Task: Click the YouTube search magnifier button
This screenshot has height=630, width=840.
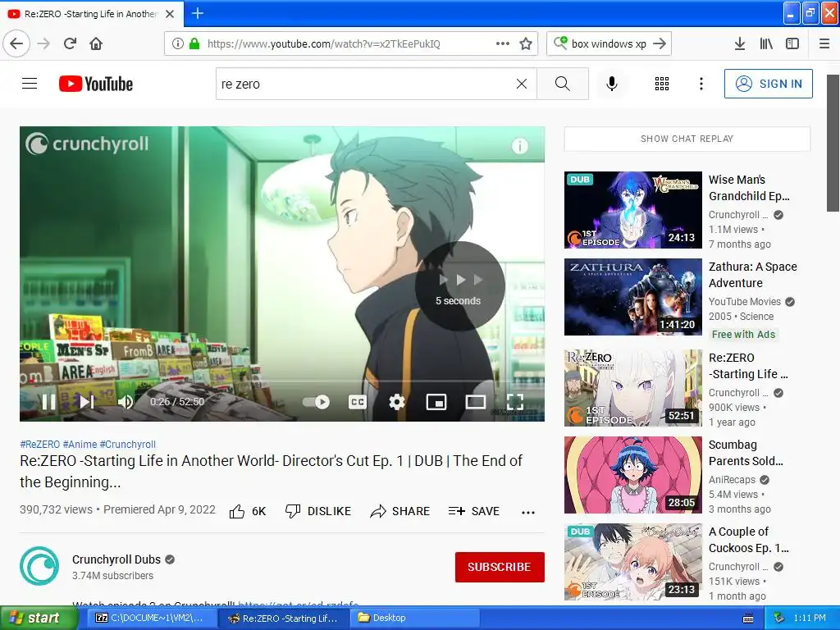Action: tap(563, 84)
